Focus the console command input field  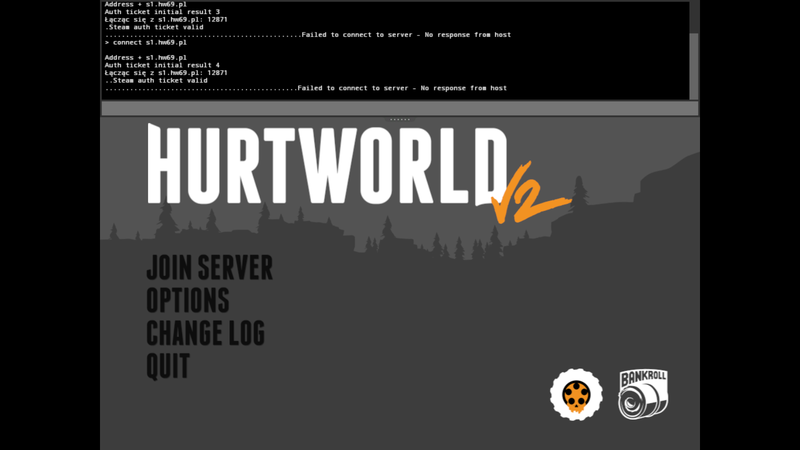(399, 108)
